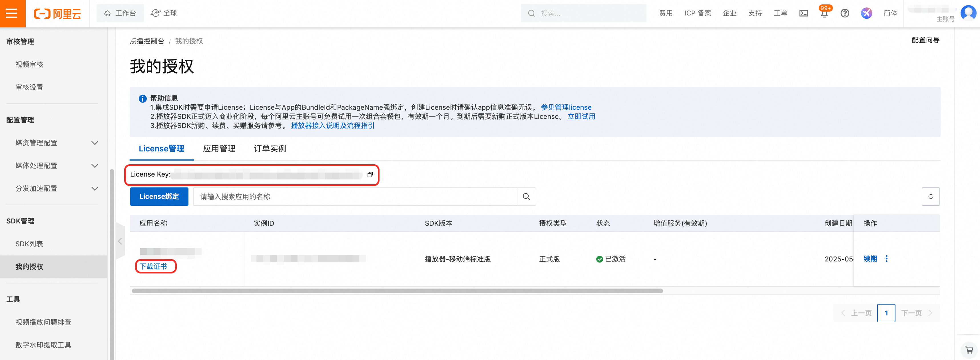Screen dimensions: 980x360
Task: Click 上一页 previous page
Action: (856, 313)
